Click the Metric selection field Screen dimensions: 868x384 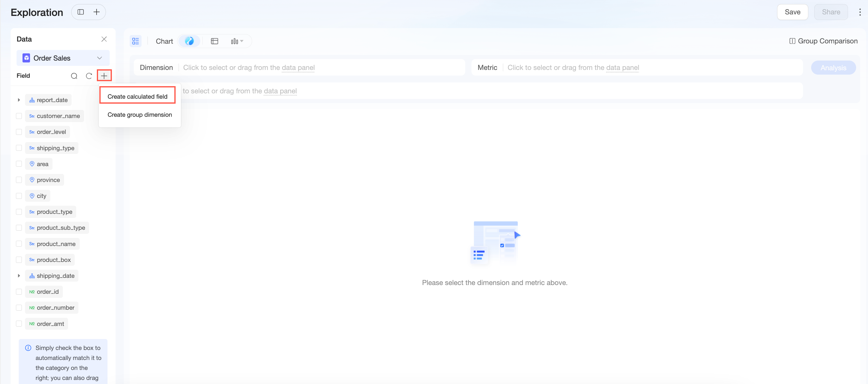636,68
